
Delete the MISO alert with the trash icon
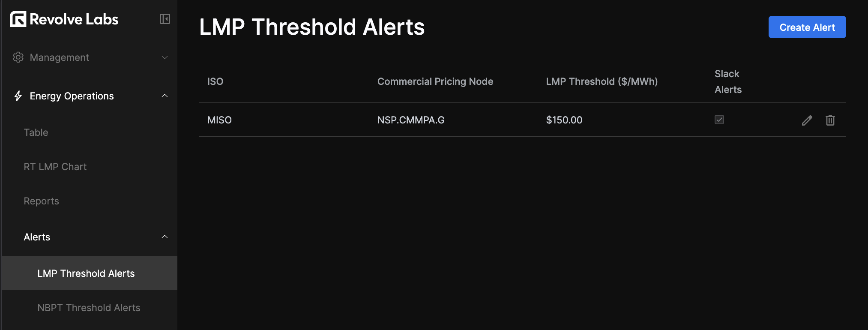coord(830,120)
